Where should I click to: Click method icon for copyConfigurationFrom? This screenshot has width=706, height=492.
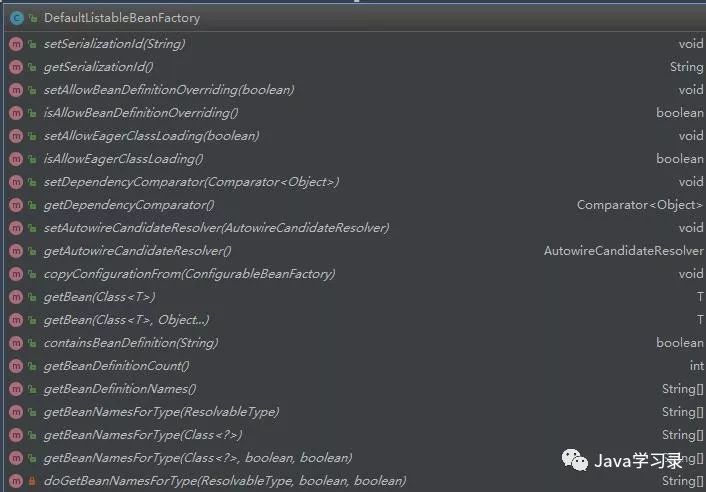16,274
